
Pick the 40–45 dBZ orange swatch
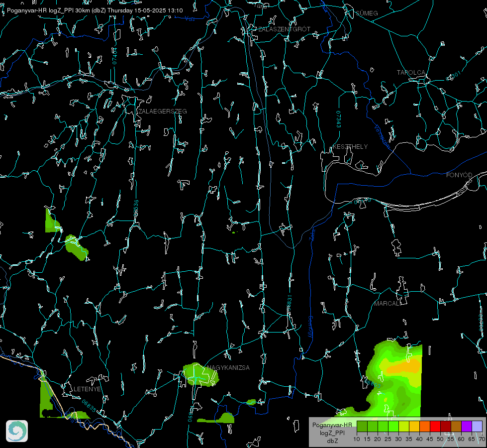(x=425, y=426)
